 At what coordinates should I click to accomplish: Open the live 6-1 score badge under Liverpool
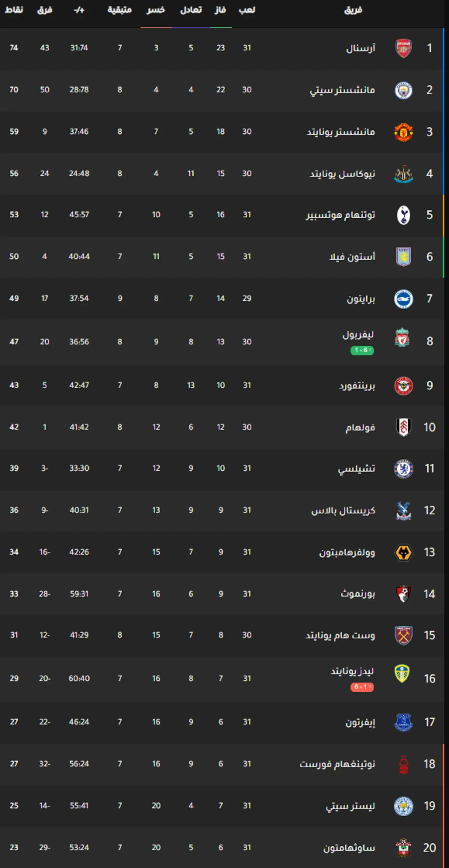[x=362, y=350]
